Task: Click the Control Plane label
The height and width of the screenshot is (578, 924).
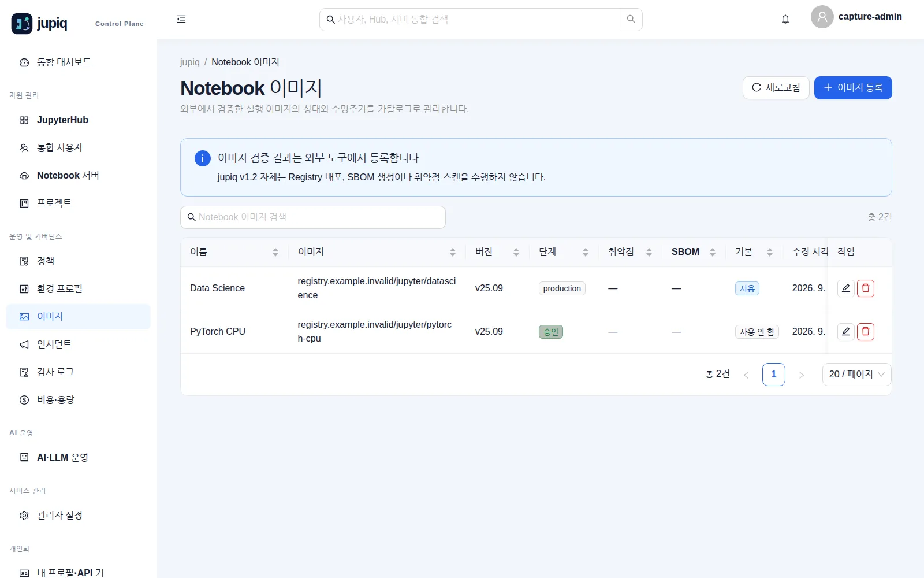Action: point(120,24)
